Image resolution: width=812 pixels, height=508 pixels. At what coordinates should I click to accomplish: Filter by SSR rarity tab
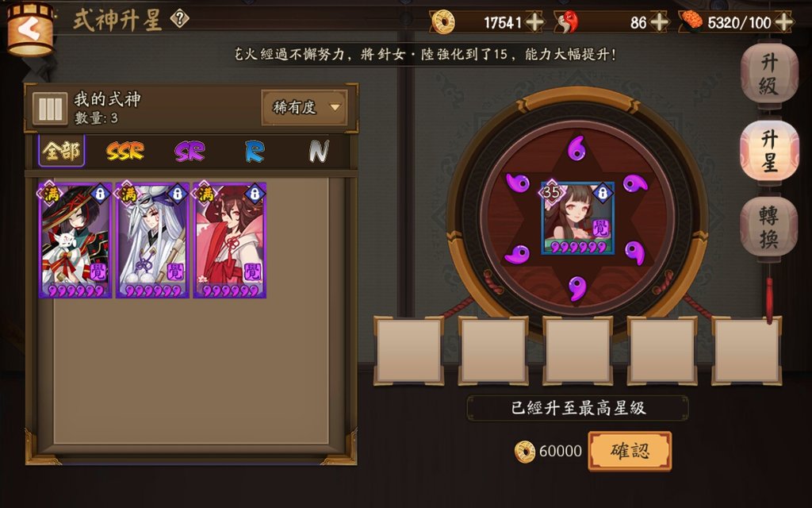(124, 152)
